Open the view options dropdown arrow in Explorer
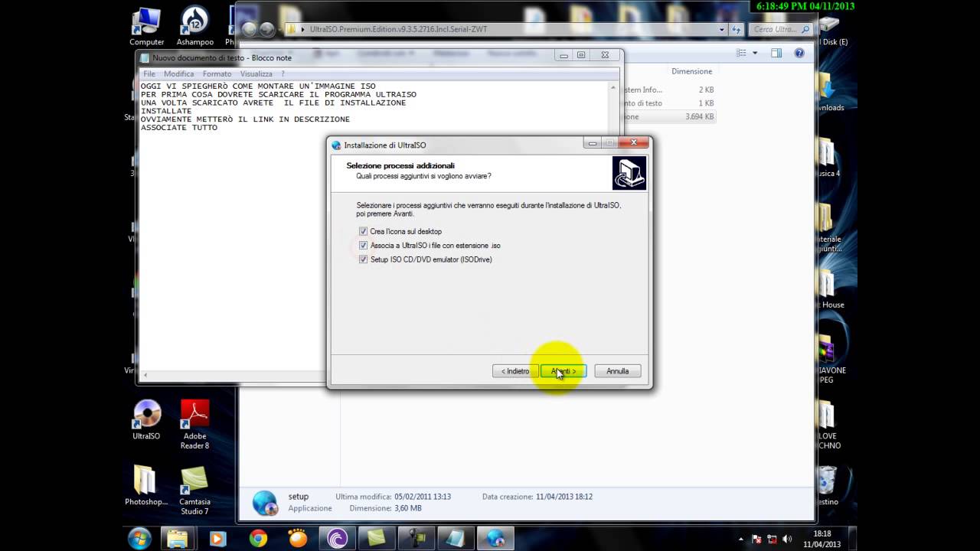This screenshot has height=551, width=980. (755, 53)
